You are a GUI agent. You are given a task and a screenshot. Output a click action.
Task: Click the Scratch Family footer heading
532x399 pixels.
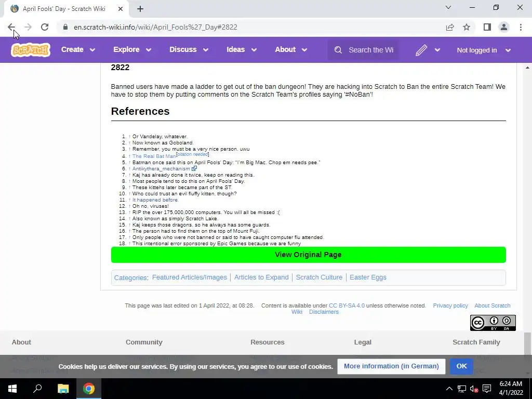[476, 342]
